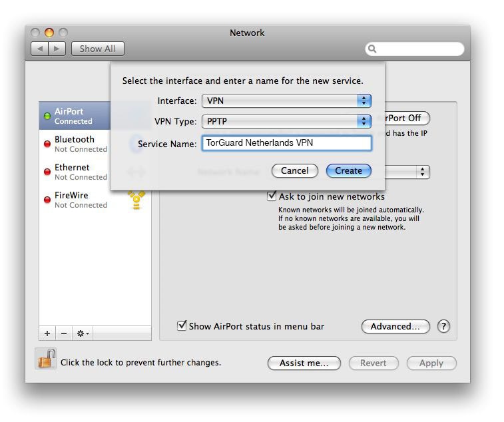Click the red Ethernet status indicator

pos(47,172)
